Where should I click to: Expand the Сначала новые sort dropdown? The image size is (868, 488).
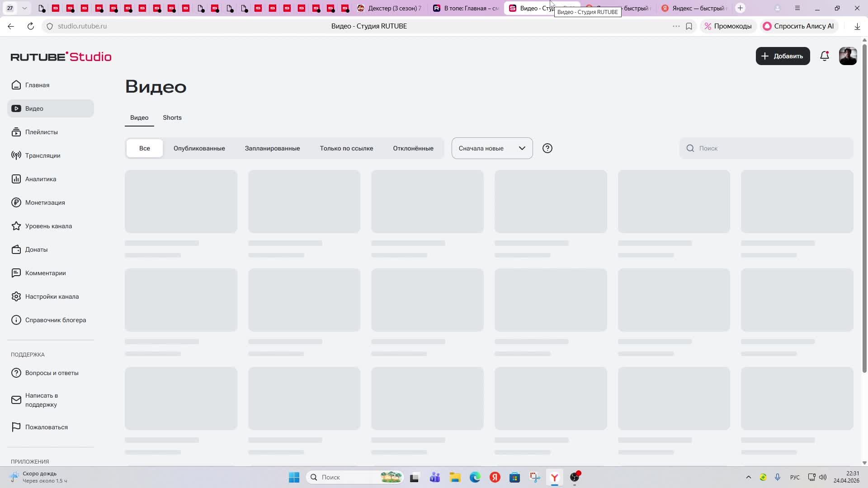point(492,148)
